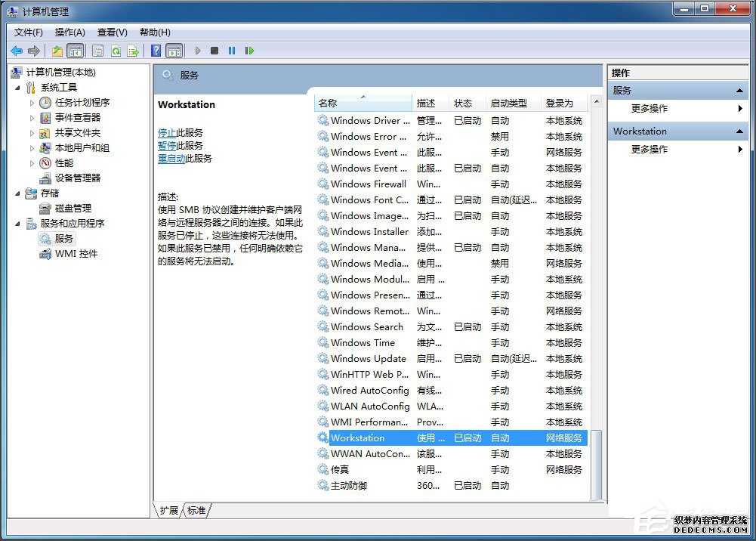Click the Properties toolbar icon
Screen dimensions: 756x541
pyautogui.click(x=98, y=51)
